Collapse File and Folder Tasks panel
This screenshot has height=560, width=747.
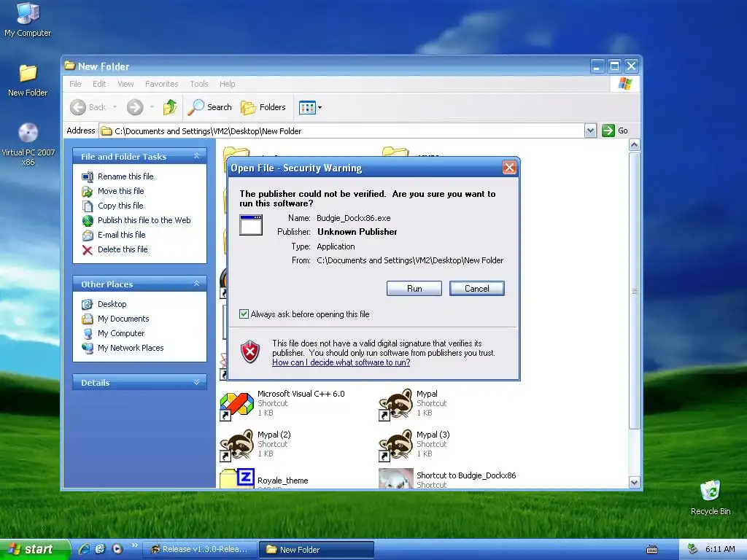coord(196,156)
